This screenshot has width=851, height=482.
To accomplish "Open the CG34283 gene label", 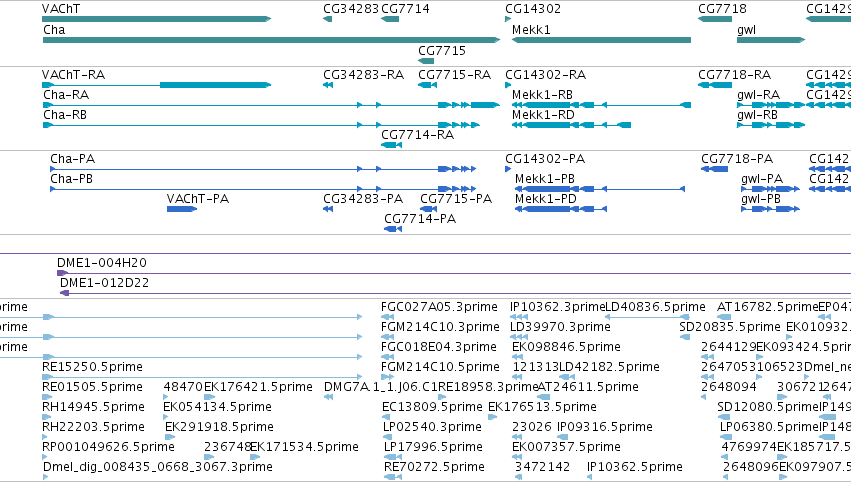I will pyautogui.click(x=351, y=9).
